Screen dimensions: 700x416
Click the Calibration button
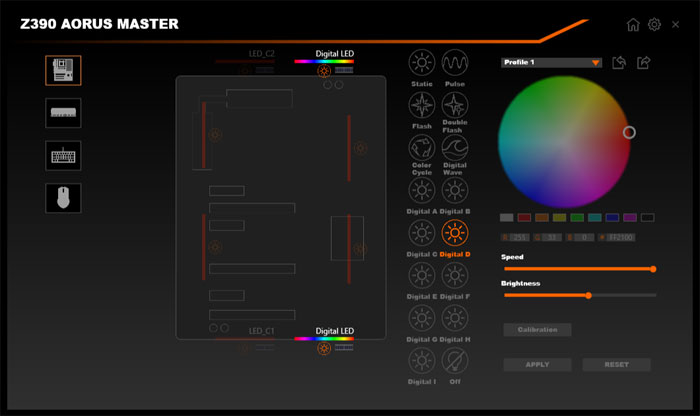tap(537, 330)
